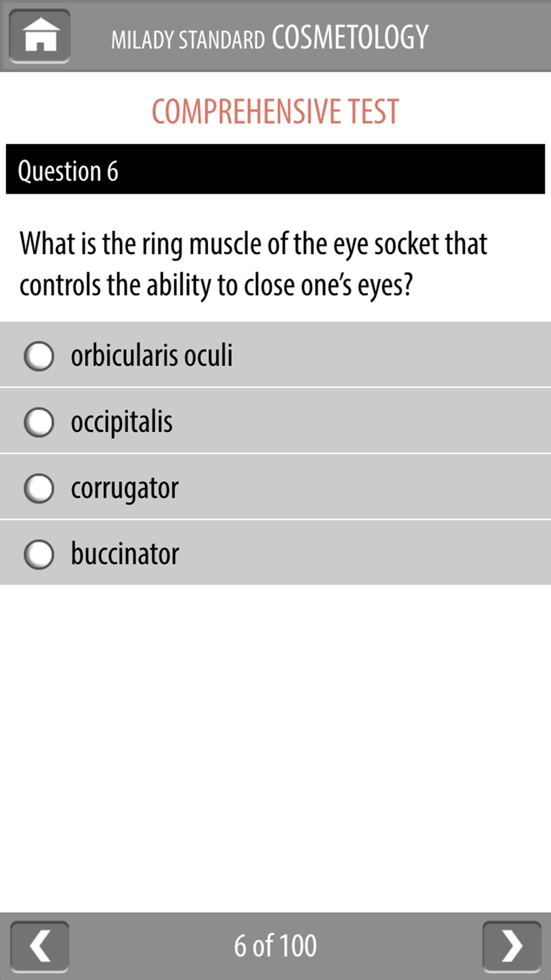Click the 'corrugator' answer label
This screenshot has width=551, height=980.
tap(125, 488)
